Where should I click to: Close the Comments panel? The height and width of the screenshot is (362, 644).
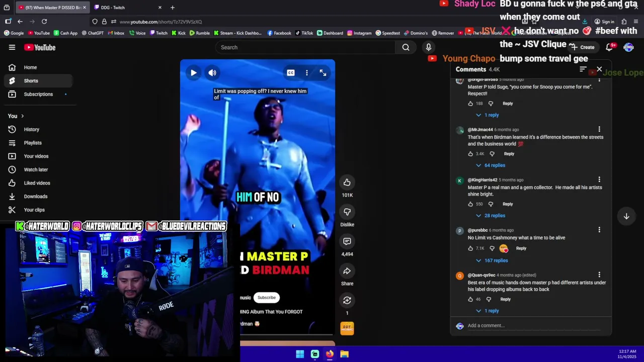(x=599, y=69)
